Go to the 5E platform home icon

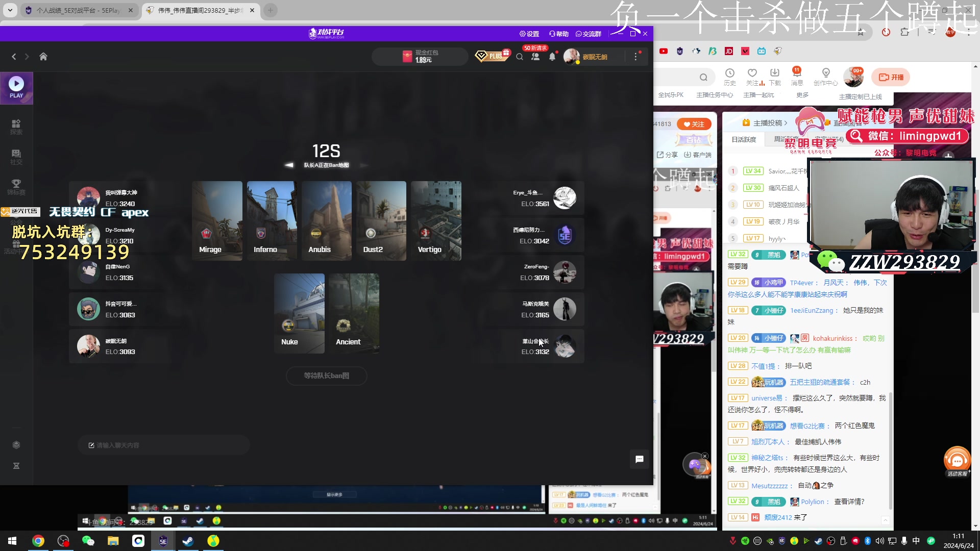click(43, 57)
